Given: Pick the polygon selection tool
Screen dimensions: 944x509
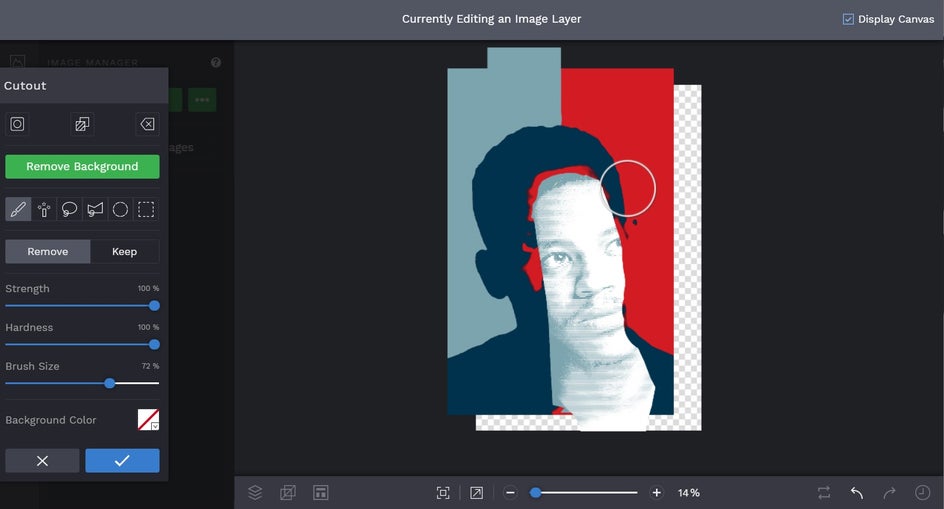Looking at the screenshot, I should click(x=95, y=209).
